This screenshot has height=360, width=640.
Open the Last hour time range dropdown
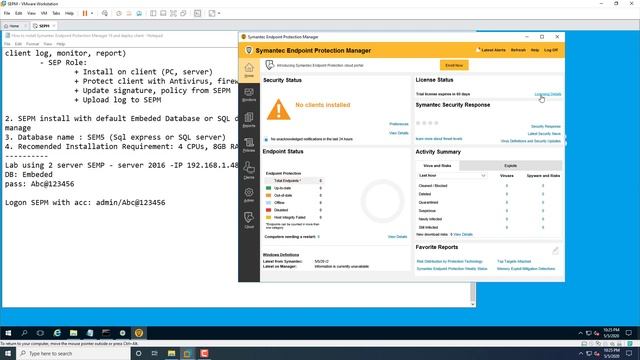pyautogui.click(x=452, y=176)
